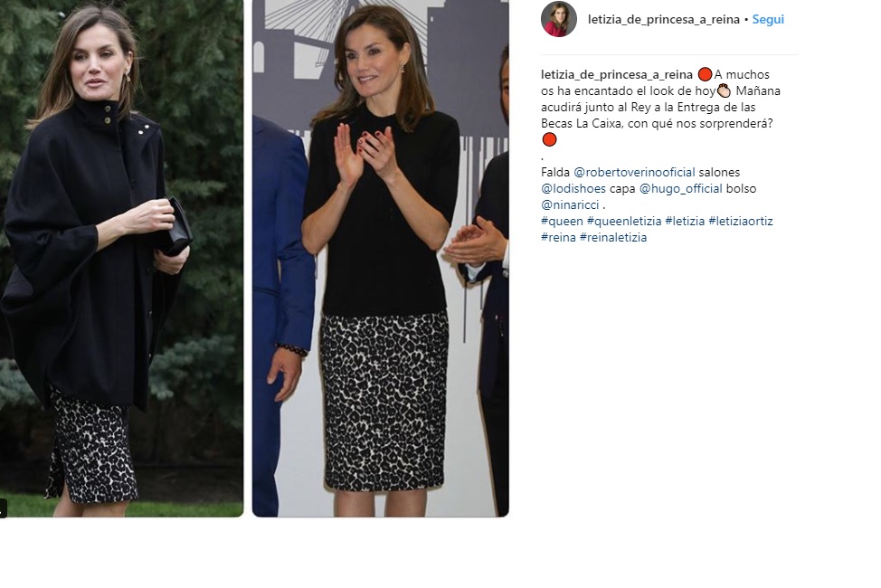Select the #queenletizia hashtag

click(x=624, y=222)
